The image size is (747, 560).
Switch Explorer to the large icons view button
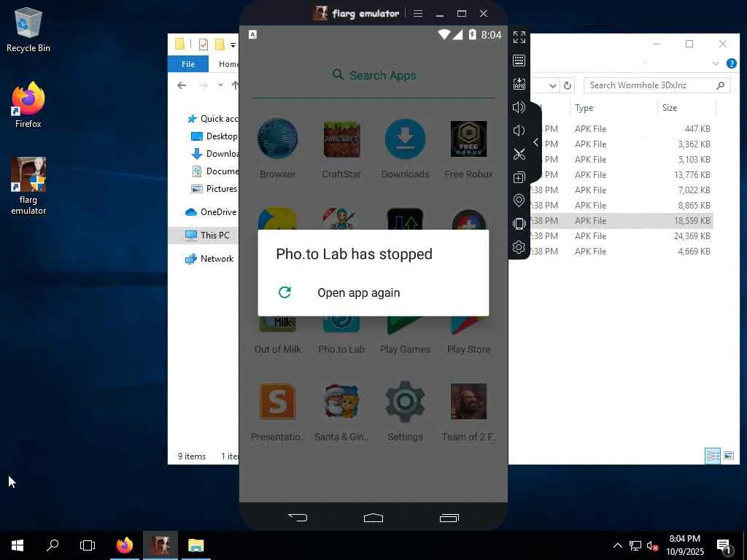729,456
